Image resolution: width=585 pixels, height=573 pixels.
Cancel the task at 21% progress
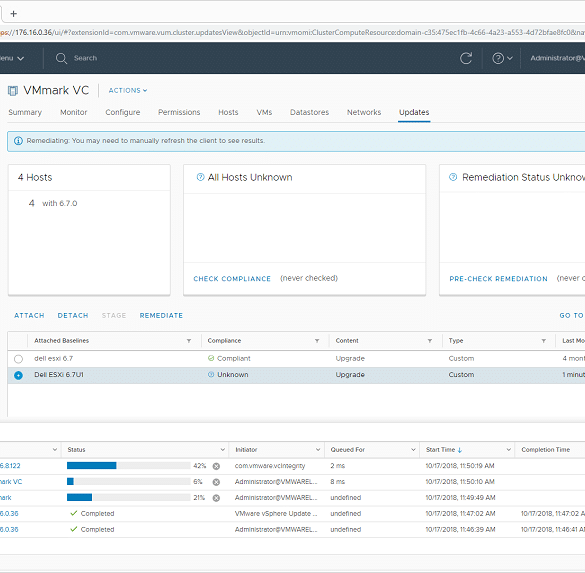tap(216, 498)
